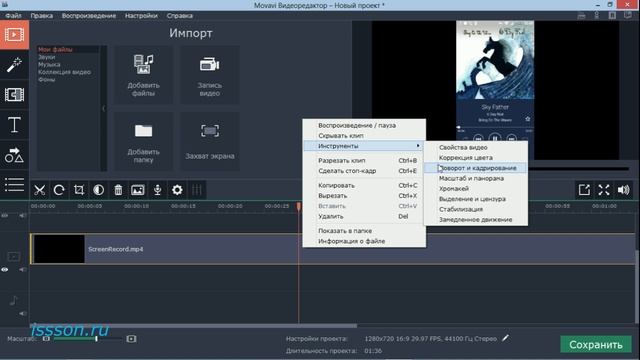
Task: Click the timeline zoom slider handle
Action: pyautogui.click(x=96, y=339)
